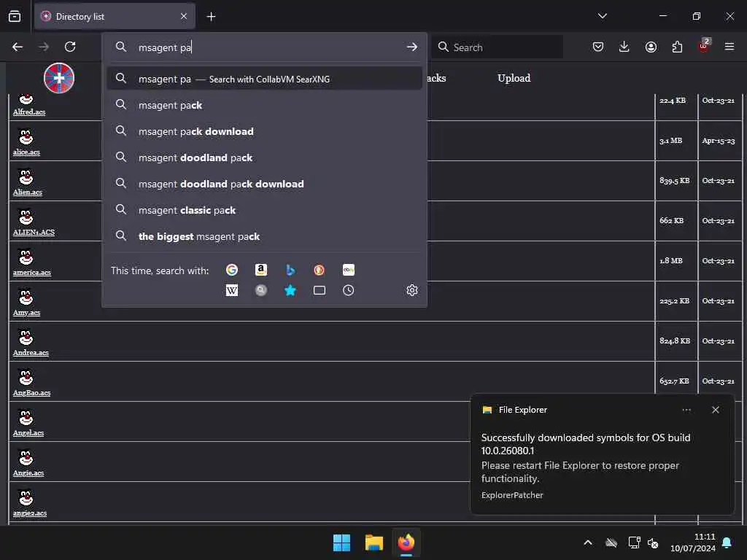
Task: Open the notification bell icon
Action: point(727,542)
